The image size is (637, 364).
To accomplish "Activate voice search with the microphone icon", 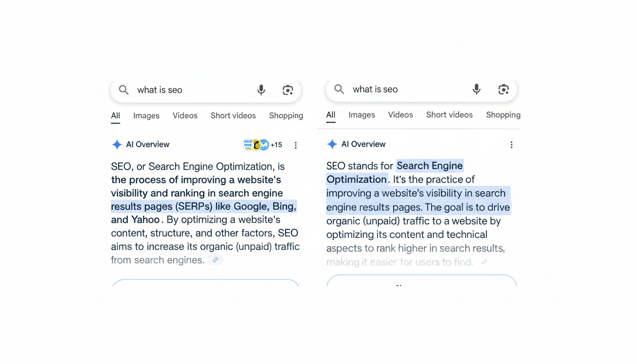I will [261, 90].
